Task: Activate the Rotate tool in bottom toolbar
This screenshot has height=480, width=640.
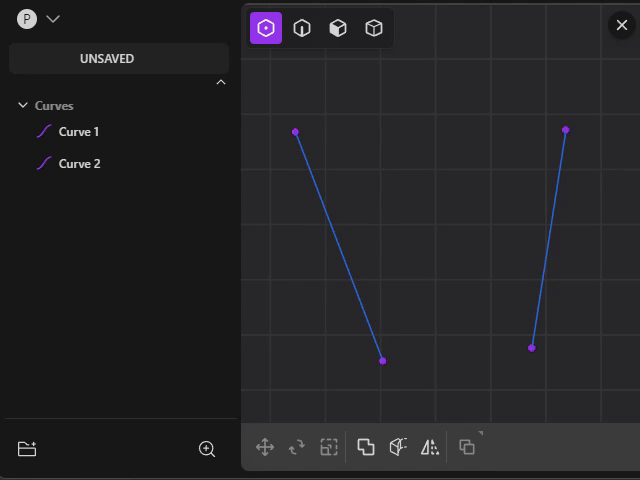Action: pos(297,447)
